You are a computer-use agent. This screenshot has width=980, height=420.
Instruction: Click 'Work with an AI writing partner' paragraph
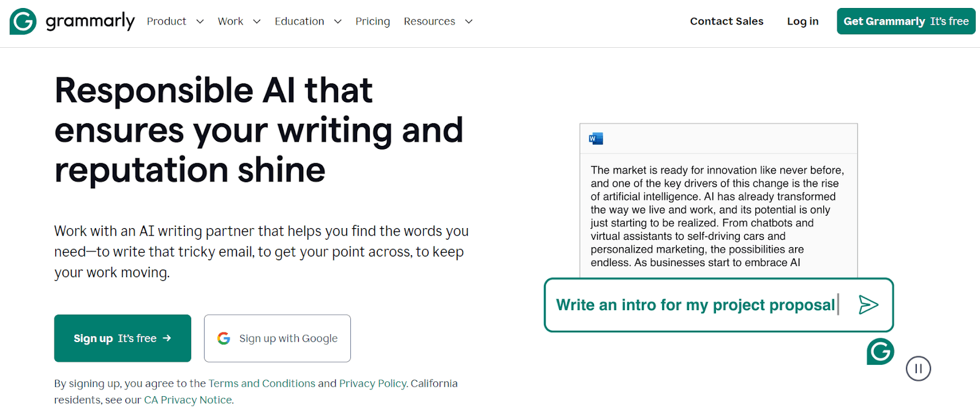point(262,251)
